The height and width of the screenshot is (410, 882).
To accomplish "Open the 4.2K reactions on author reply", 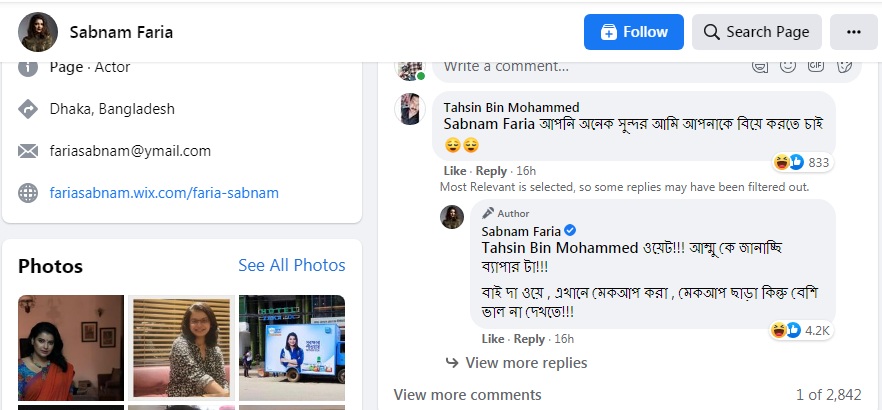I will pos(801,330).
